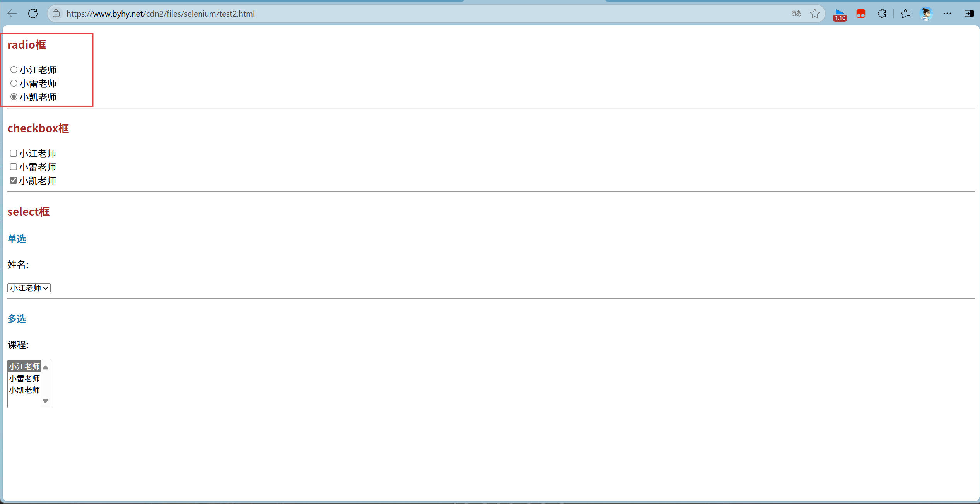Bookmark page with the star icon
Viewport: 980px width, 504px height.
pyautogui.click(x=815, y=14)
